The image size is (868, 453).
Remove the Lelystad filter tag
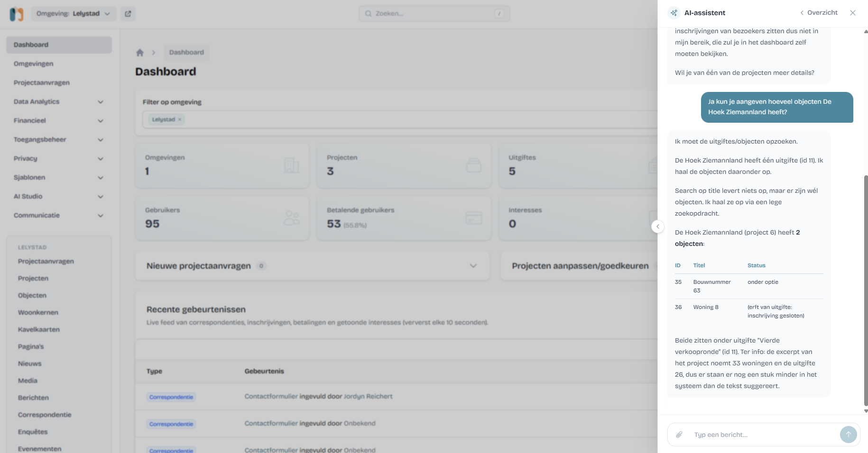coord(180,119)
